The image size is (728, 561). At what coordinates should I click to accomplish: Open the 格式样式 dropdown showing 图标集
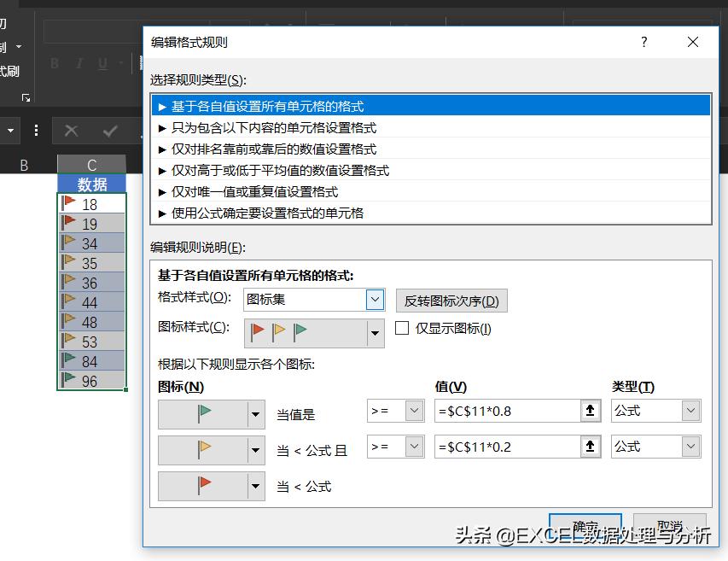click(373, 300)
